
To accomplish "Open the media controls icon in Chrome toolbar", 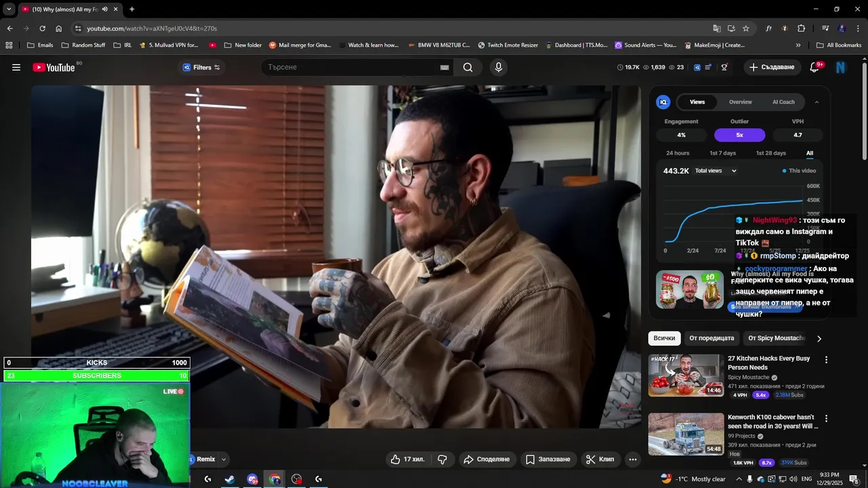I will point(825,28).
